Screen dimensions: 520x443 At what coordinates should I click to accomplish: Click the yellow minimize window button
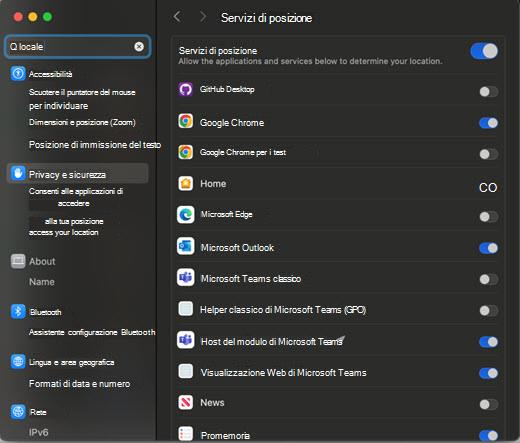click(x=33, y=17)
